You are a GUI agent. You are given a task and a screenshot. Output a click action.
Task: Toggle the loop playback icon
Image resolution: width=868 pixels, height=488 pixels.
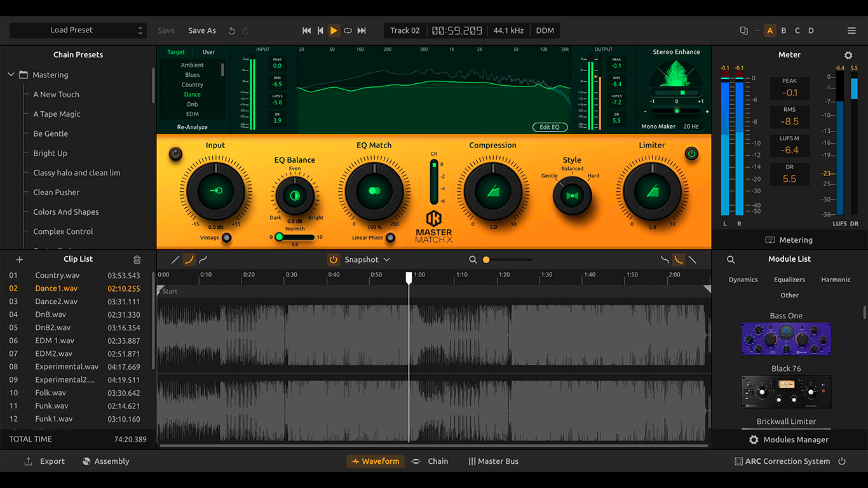click(x=348, y=30)
